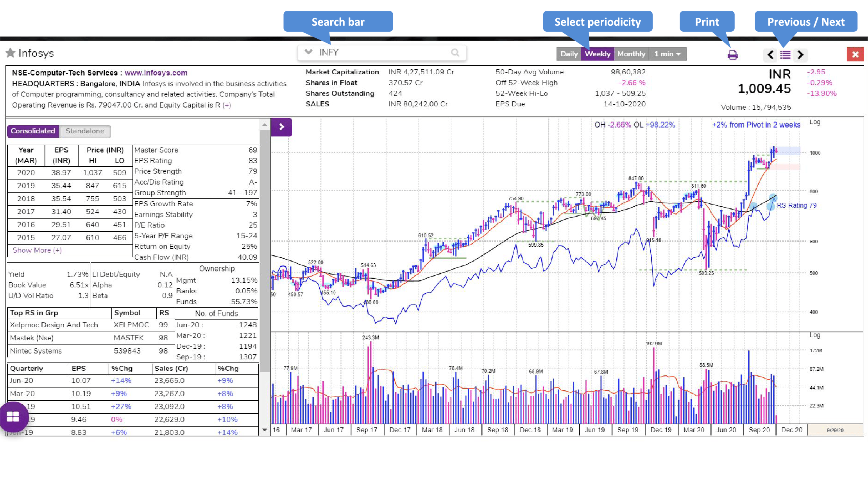Open the 1 min interval dropdown
The image size is (868, 479).
[x=667, y=54]
